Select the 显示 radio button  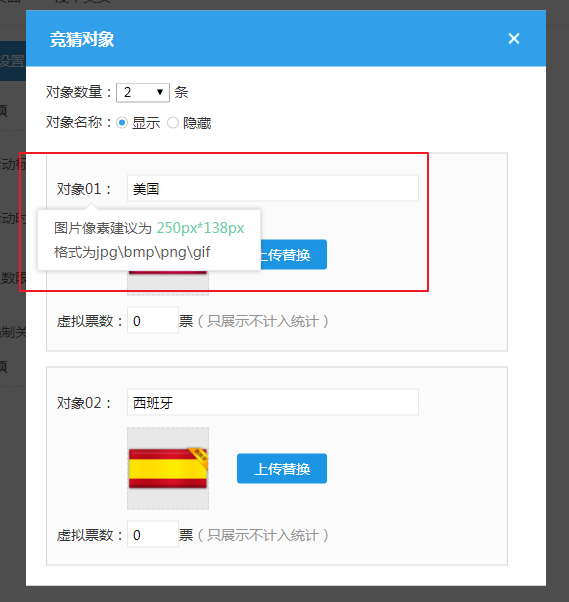pos(122,123)
